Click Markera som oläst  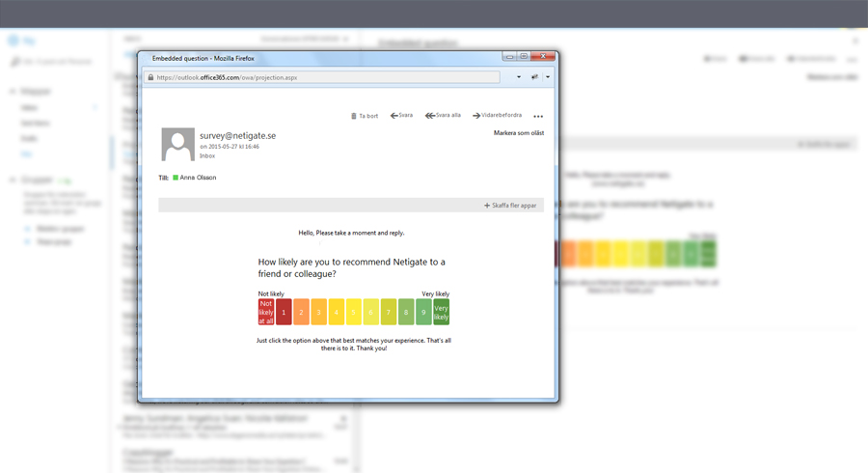519,133
